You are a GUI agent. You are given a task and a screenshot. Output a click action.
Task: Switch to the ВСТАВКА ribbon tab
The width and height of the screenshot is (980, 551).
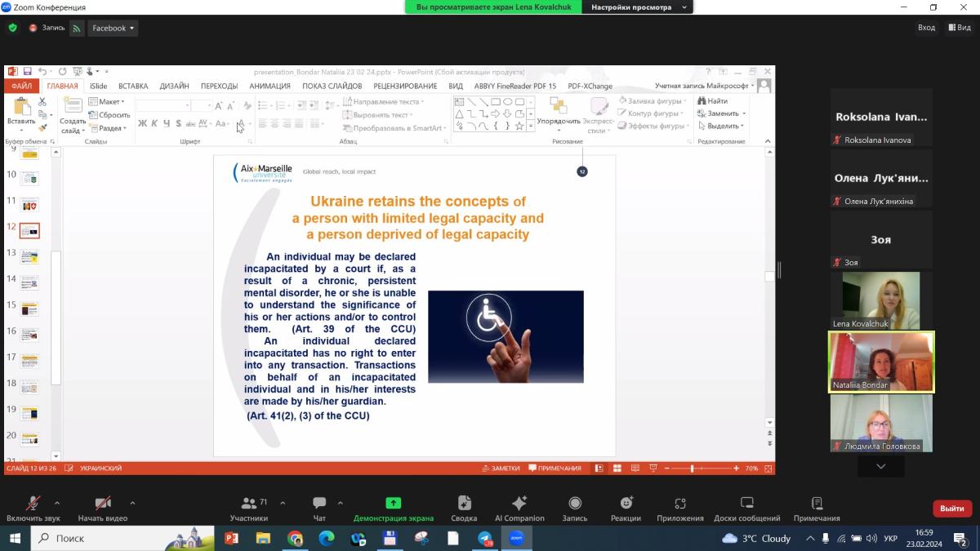click(133, 86)
